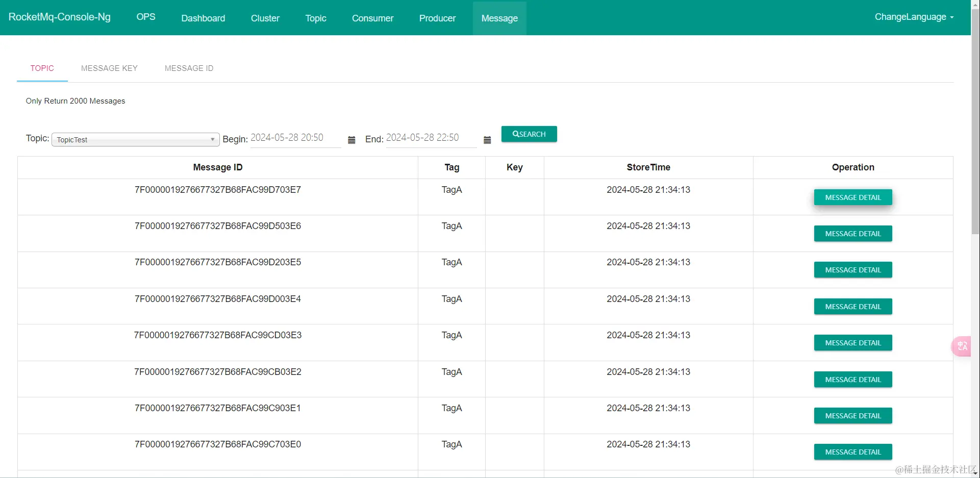Open Message Detail for ID ending CB03E2
The image size is (980, 478).
tap(853, 380)
